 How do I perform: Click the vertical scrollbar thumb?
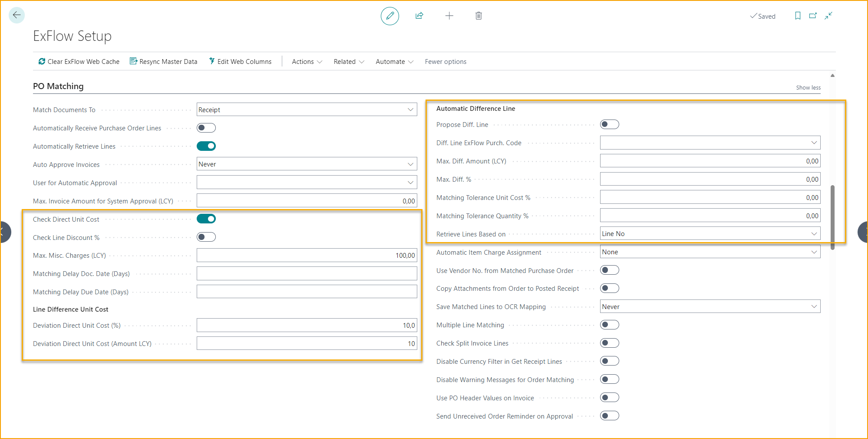pyautogui.click(x=832, y=217)
